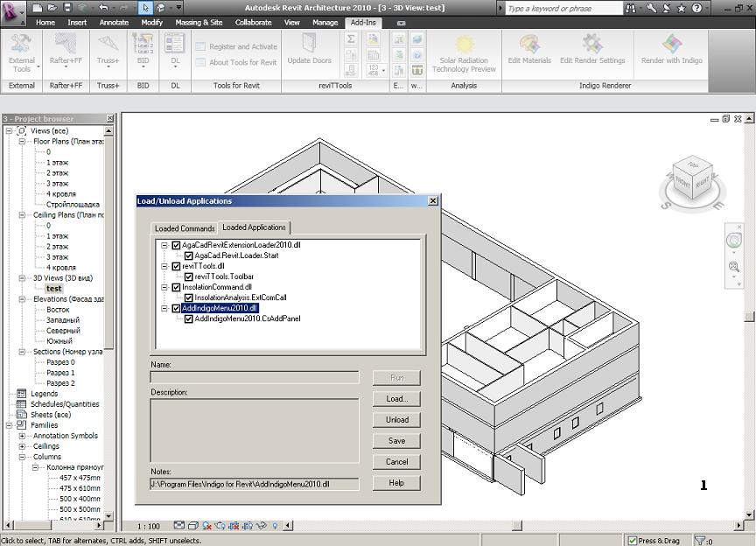Image resolution: width=756 pixels, height=546 pixels.
Task: Uncheck the AddIndigoMenu2010.dll checkbox
Action: pos(176,309)
